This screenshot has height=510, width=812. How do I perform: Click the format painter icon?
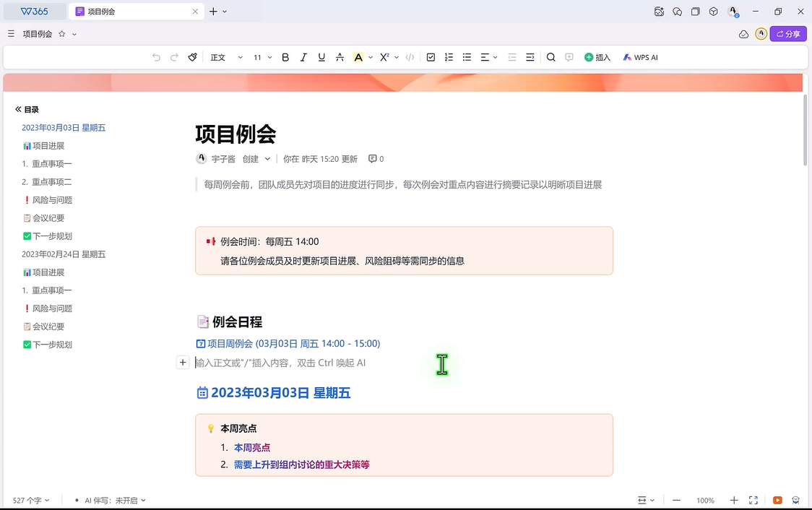click(193, 57)
